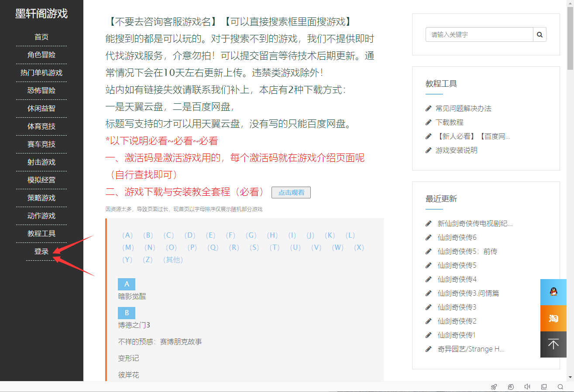
Task: Click the rocket accelerator icon in status bar
Action: click(x=494, y=387)
